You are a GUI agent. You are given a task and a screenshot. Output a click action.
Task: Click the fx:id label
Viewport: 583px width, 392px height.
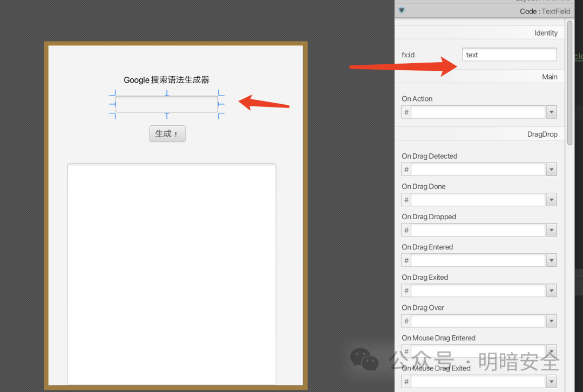click(408, 55)
